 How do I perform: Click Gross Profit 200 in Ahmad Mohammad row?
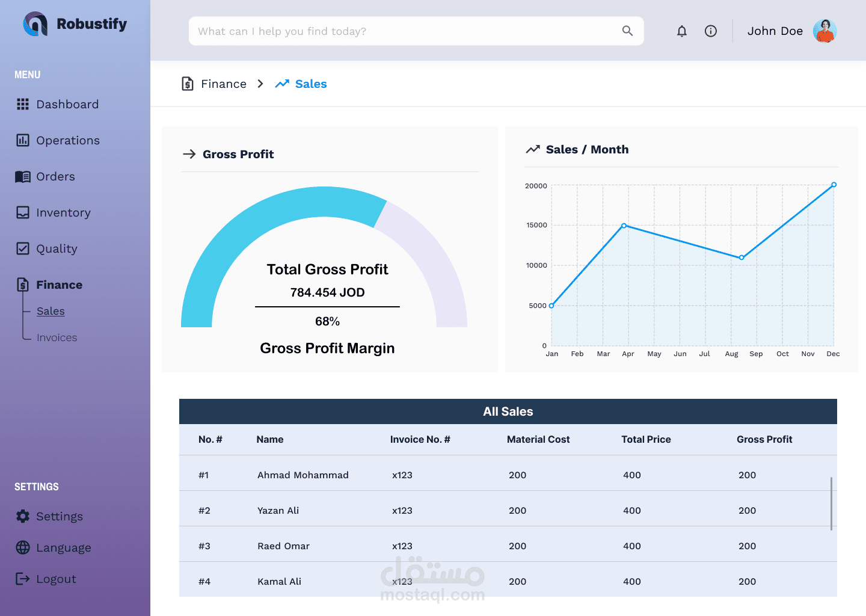[748, 475]
